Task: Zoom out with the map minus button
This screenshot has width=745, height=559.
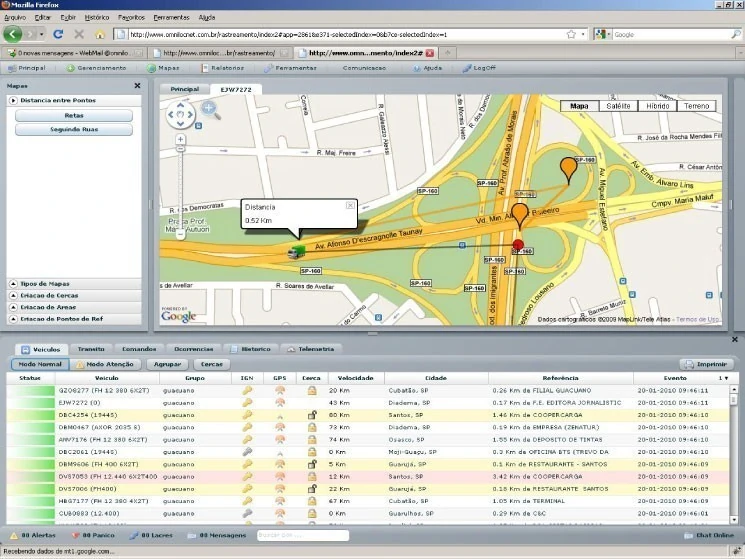Action: (x=180, y=234)
